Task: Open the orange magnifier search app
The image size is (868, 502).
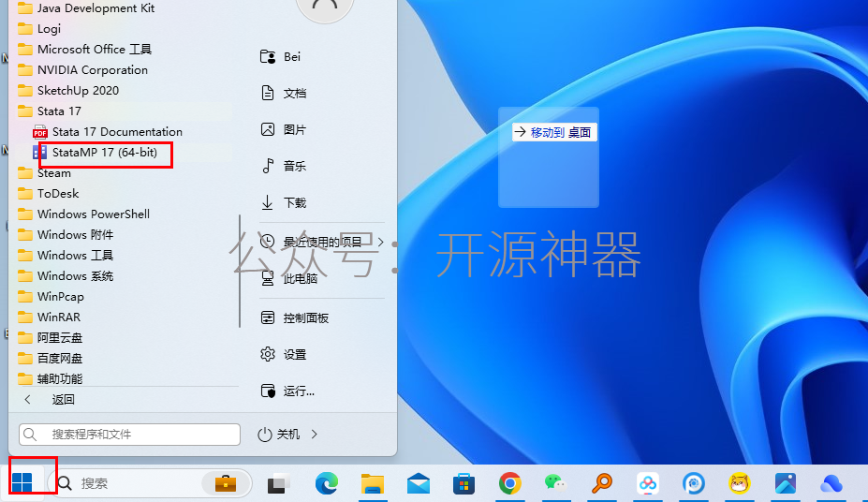Action: 602,483
